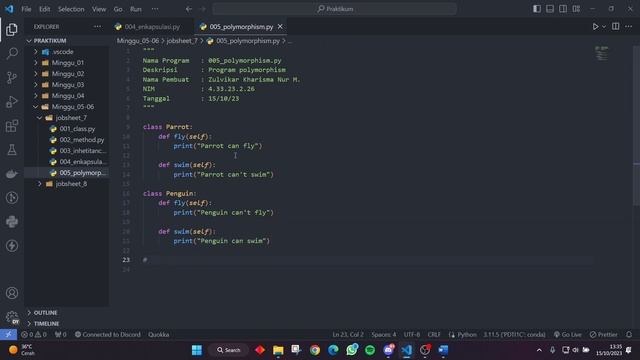This screenshot has width=640, height=360.
Task: Open the Edit menu
Action: (44, 9)
